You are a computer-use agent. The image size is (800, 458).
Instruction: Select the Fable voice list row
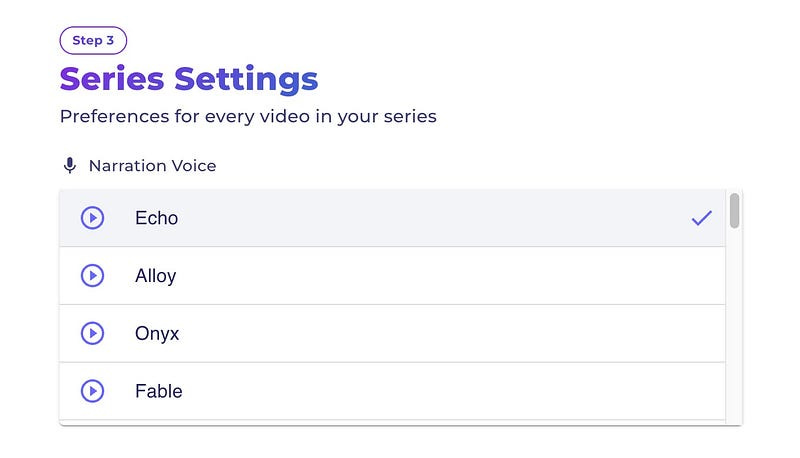coord(392,391)
